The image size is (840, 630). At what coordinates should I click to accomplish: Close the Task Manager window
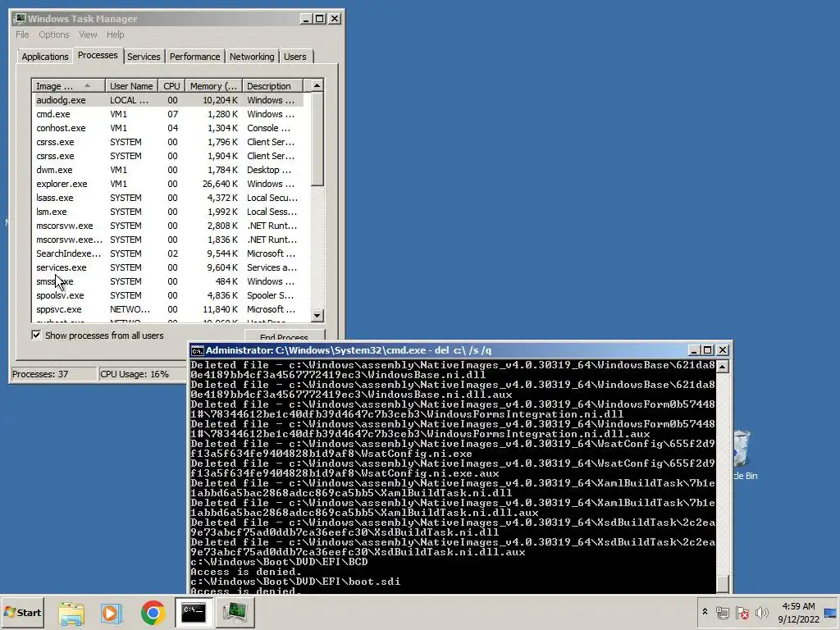pos(335,19)
